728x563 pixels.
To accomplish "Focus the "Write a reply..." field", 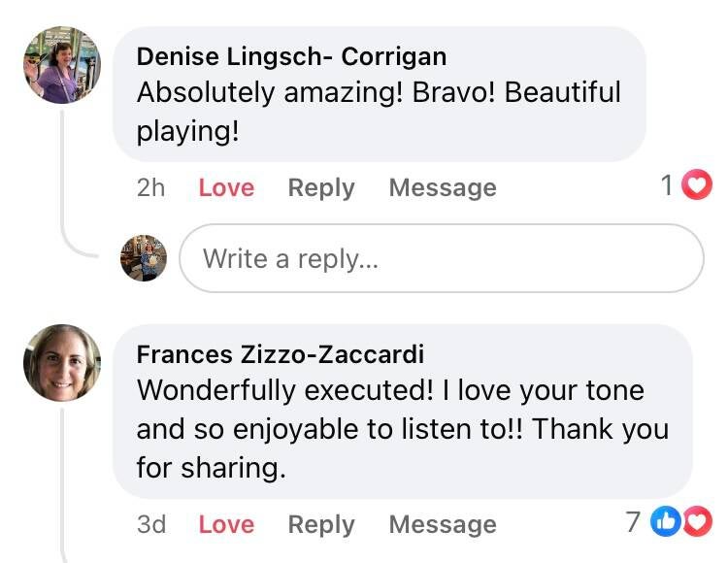I will 442,258.
